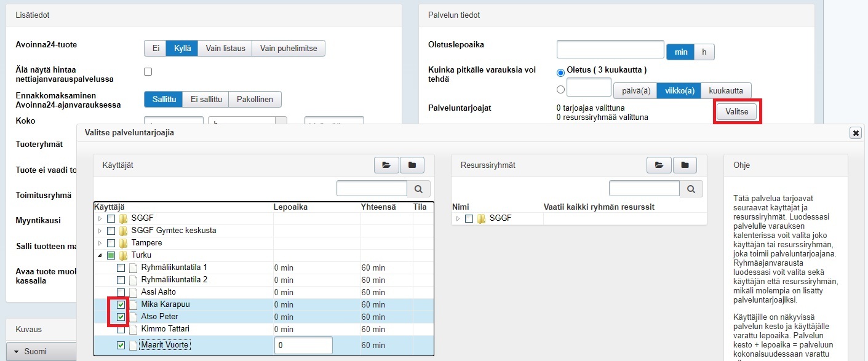Expand the Tampere folder in user tree
Image resolution: width=868 pixels, height=361 pixels.
100,243
